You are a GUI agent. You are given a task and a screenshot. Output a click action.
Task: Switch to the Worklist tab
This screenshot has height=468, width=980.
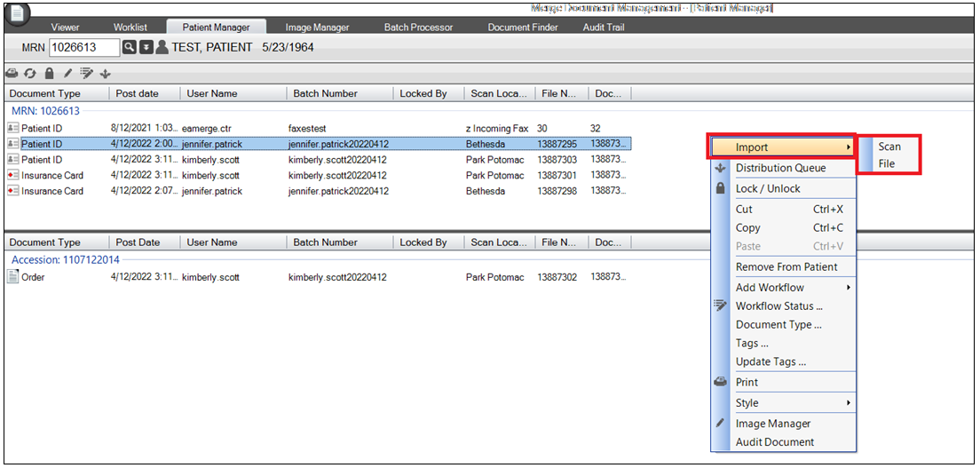pyautogui.click(x=130, y=28)
